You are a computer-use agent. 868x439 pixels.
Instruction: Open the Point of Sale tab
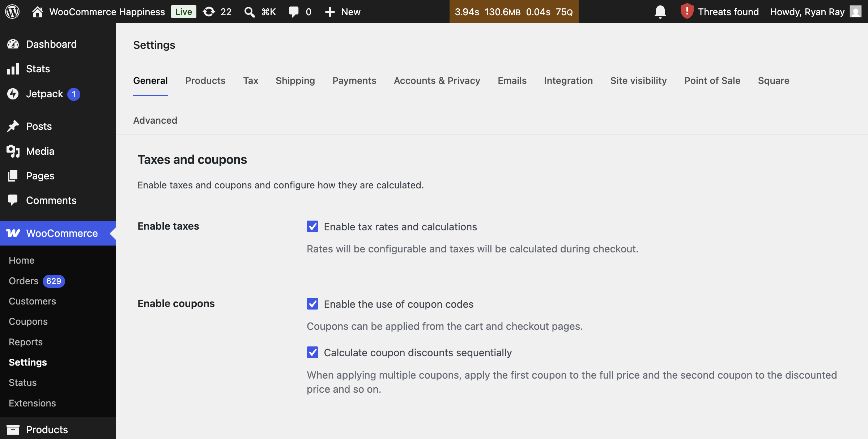tap(712, 81)
